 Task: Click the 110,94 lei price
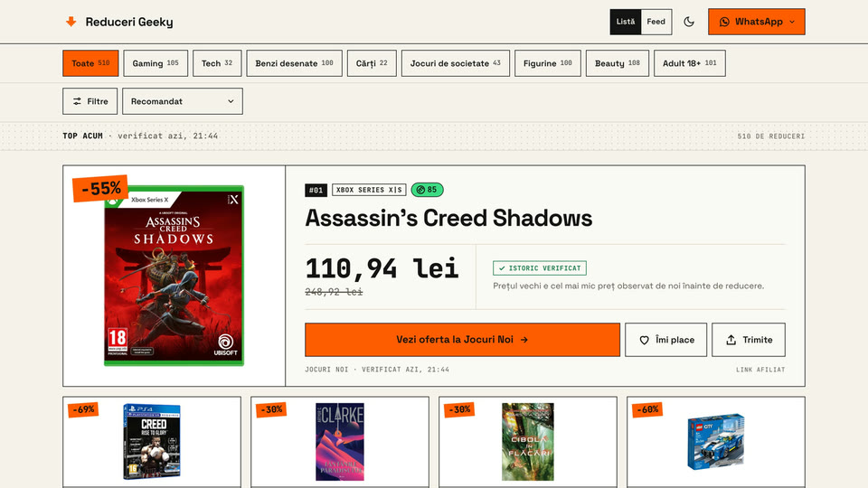[x=382, y=268]
